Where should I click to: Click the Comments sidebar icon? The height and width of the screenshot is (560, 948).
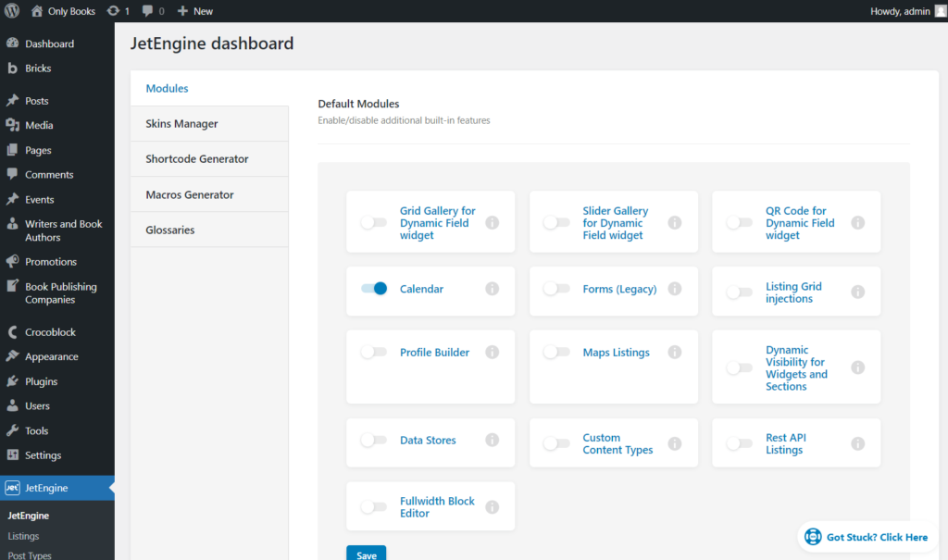pyautogui.click(x=12, y=174)
